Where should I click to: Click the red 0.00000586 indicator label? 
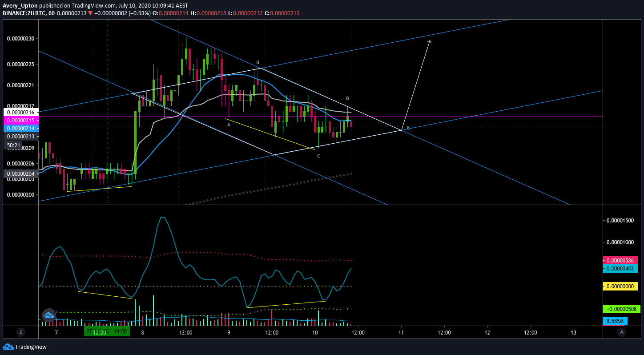(620, 261)
